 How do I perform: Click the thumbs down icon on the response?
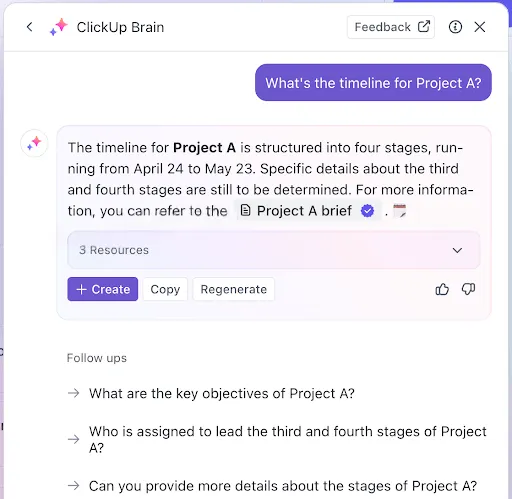point(468,289)
